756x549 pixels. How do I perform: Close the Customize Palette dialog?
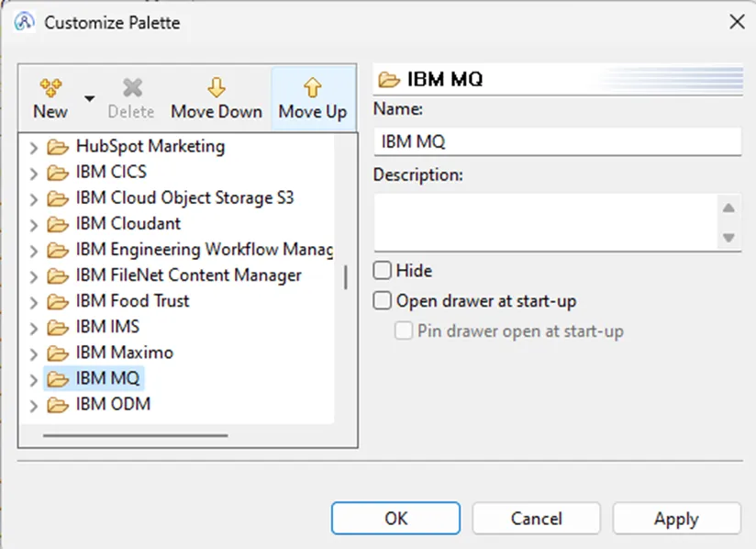click(x=738, y=22)
